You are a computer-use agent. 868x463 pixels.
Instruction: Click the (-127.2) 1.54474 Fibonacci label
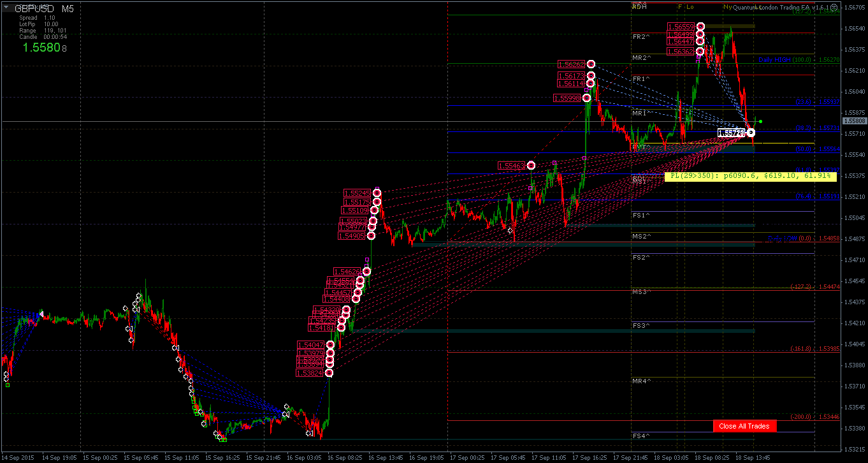[x=815, y=287]
